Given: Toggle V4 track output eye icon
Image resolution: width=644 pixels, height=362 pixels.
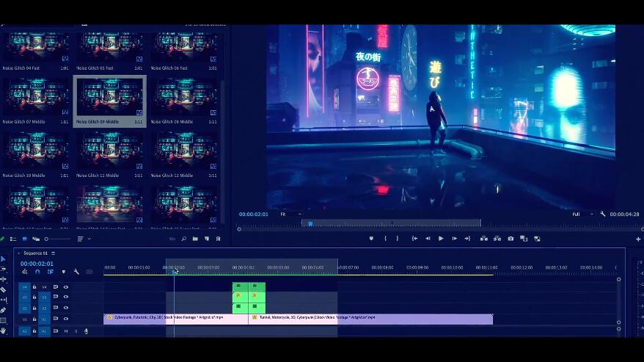Looking at the screenshot, I should tap(66, 287).
